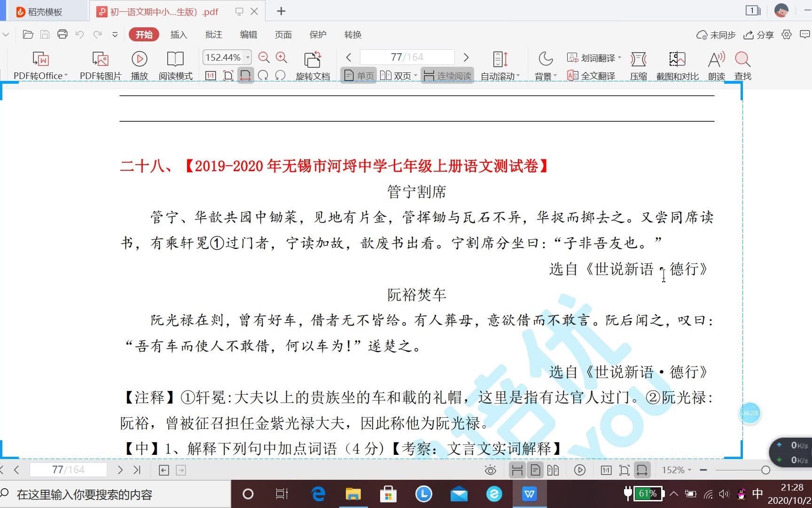
Task: Click the open file folder icon
Action: click(x=28, y=34)
